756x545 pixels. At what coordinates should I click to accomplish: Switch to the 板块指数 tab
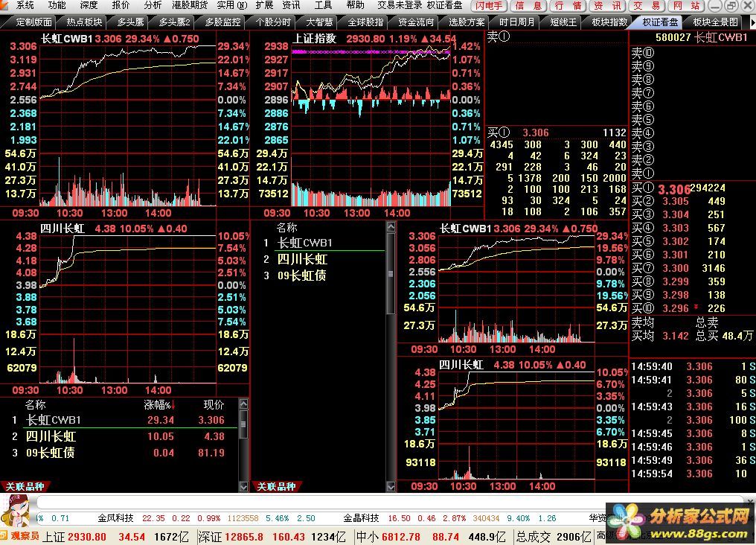609,22
